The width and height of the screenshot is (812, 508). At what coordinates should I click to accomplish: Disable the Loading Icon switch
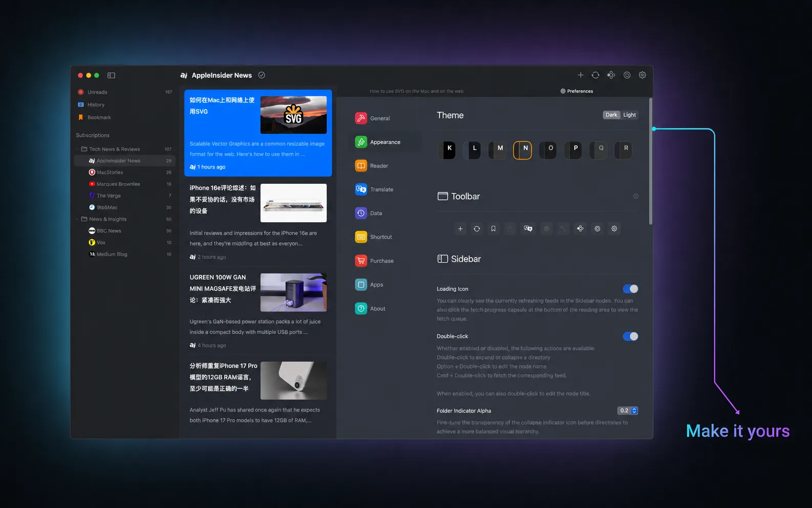630,289
